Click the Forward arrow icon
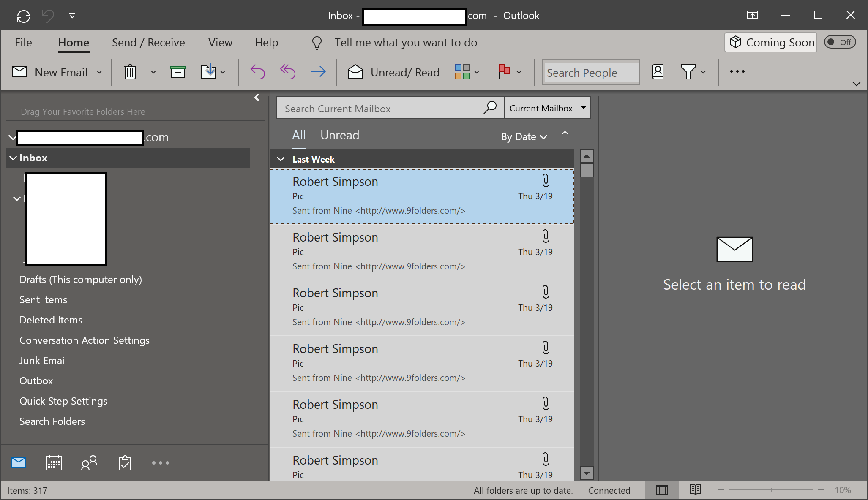This screenshot has height=500, width=868. click(318, 72)
